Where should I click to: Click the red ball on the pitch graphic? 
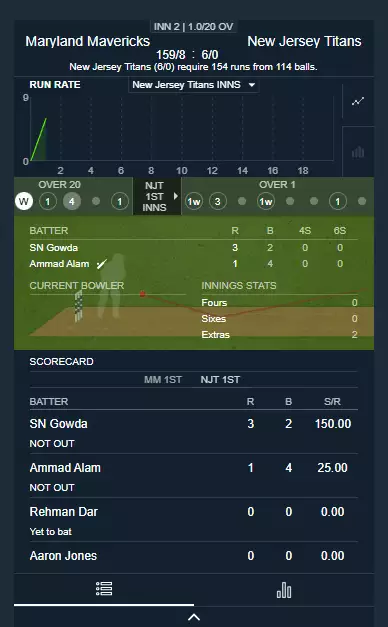tap(142, 294)
